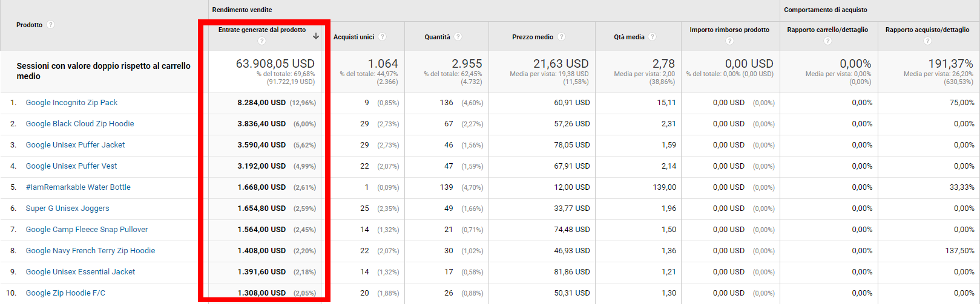Select average price 74,48 USD

click(572, 230)
